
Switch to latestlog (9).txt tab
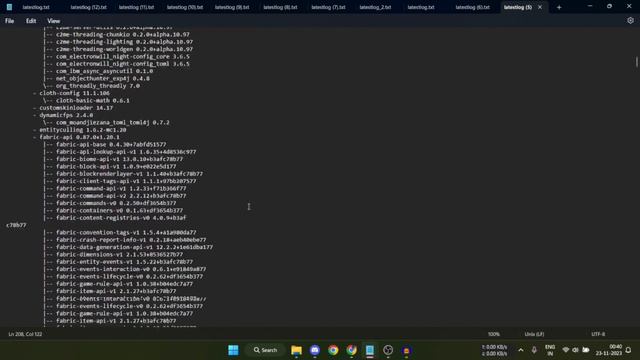[x=232, y=7]
